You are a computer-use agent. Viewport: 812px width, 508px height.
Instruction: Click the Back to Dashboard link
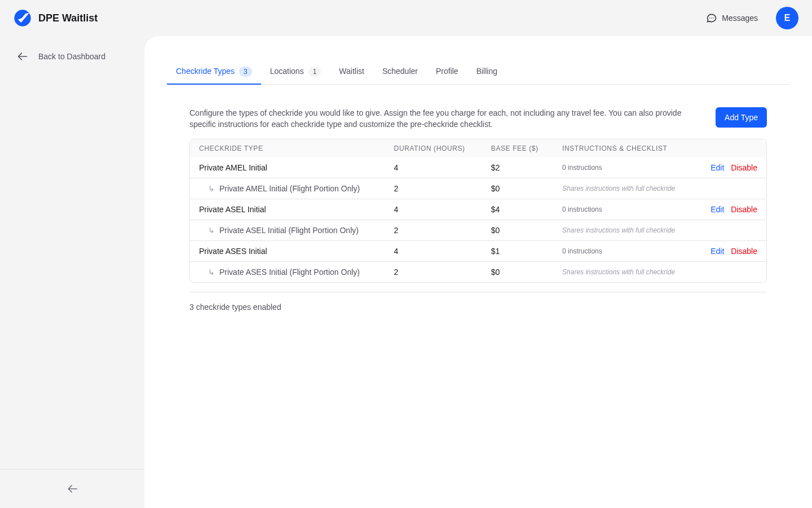(72, 56)
